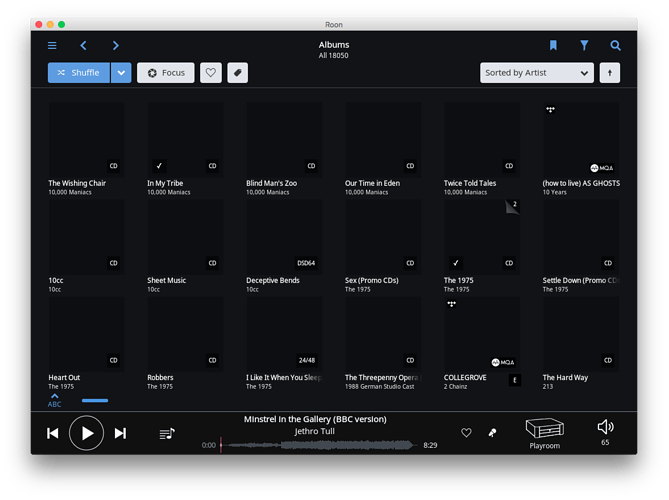Click the Tidal icon on AS GHOSTS album
Image resolution: width=669 pixels, height=500 pixels.
tap(550, 110)
